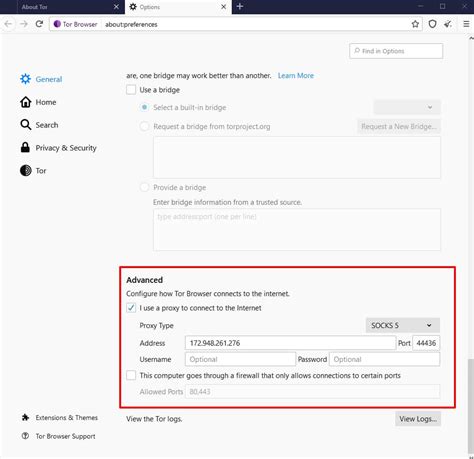Check the firewall allowed ports checkbox
Viewport: 474px width, 459px height.
131,375
